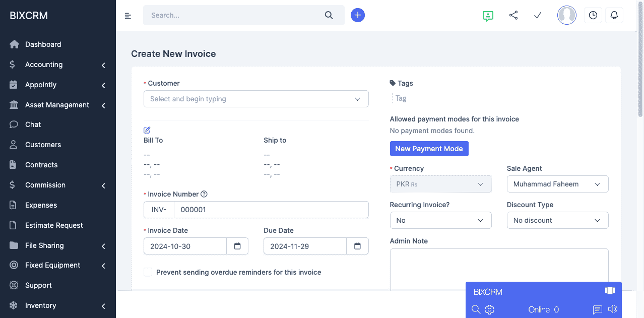
Task: Expand the Discount Type dropdown
Action: click(557, 220)
